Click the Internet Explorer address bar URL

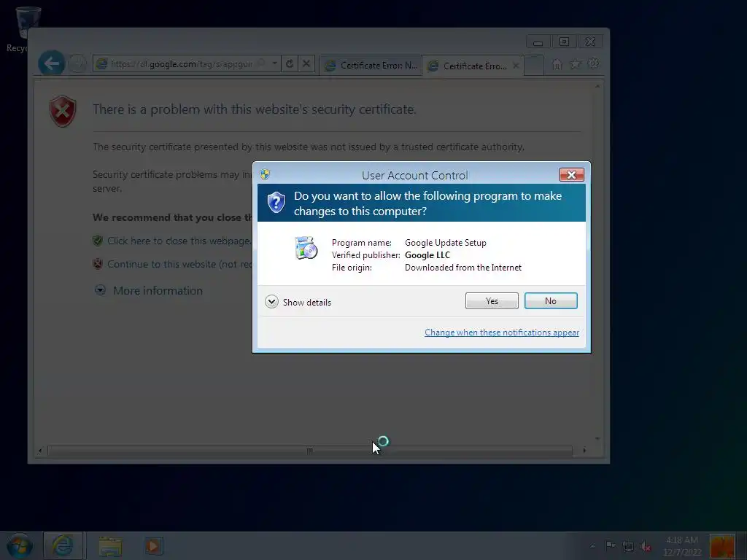pyautogui.click(x=181, y=64)
